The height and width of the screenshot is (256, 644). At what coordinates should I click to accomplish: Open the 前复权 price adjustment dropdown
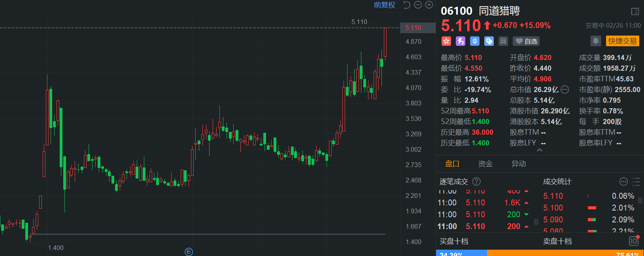pyautogui.click(x=384, y=5)
